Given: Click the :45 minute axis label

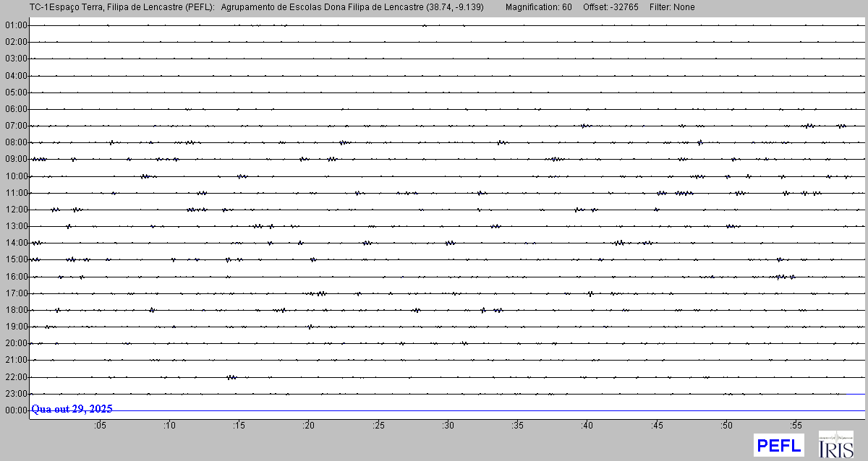Looking at the screenshot, I should [657, 426].
